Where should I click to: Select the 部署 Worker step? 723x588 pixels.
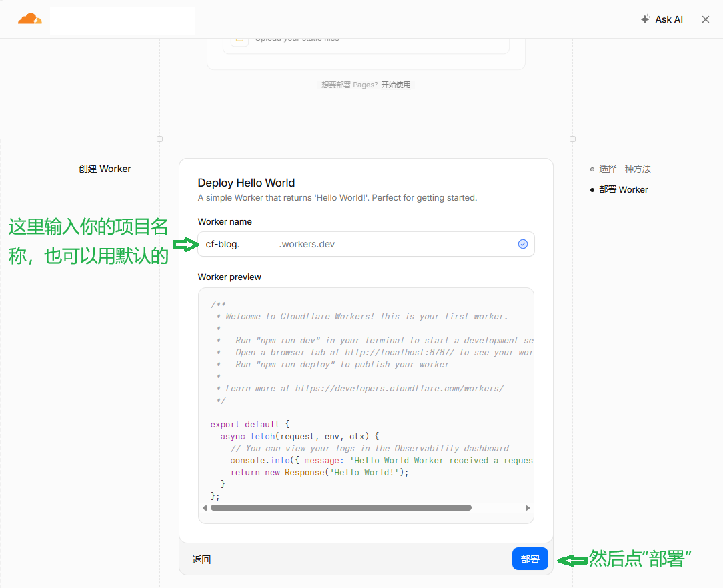click(x=623, y=190)
